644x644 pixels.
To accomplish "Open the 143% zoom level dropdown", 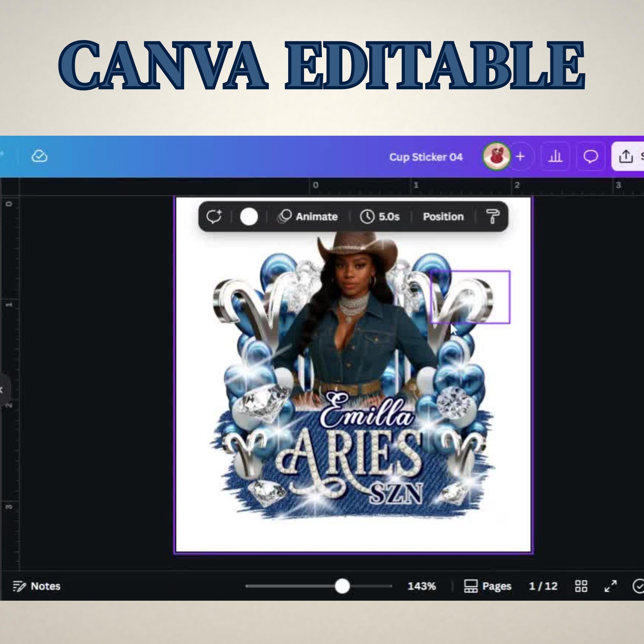I will tap(421, 586).
